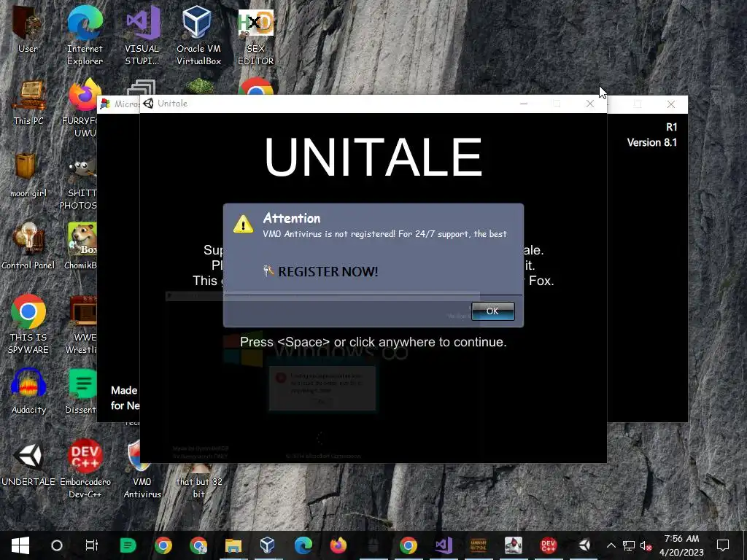747x560 pixels.
Task: Select the HxD SEX EDITOR desktop icon
Action: point(256,36)
